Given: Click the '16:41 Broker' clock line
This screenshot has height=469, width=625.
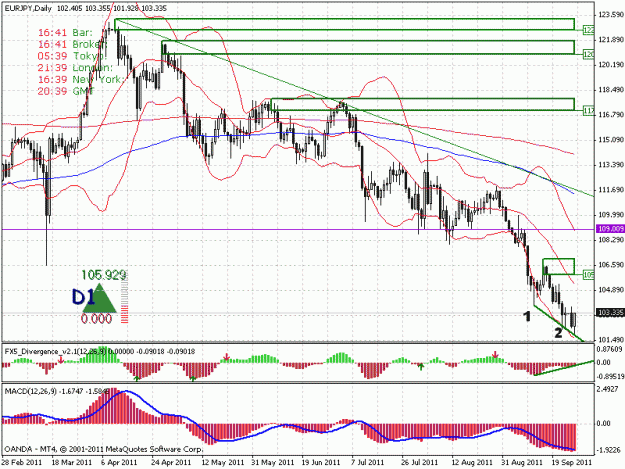Looking at the screenshot, I should (72, 44).
